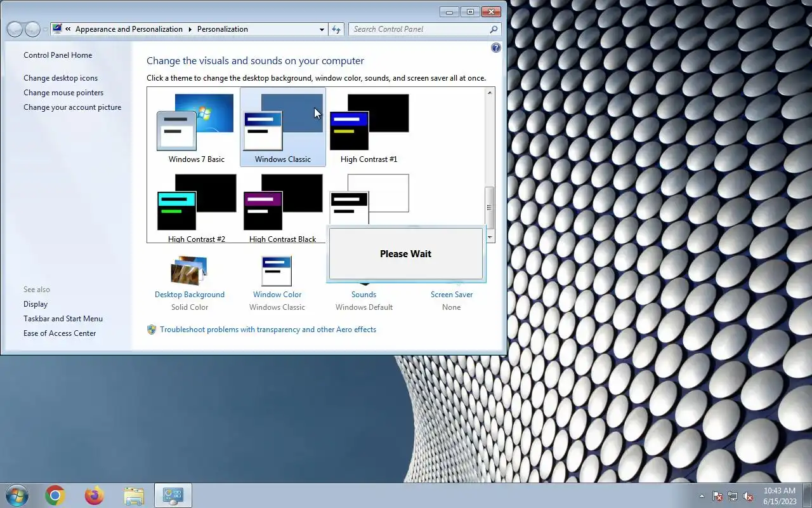Open Desktop Background settings icon

pyautogui.click(x=189, y=271)
